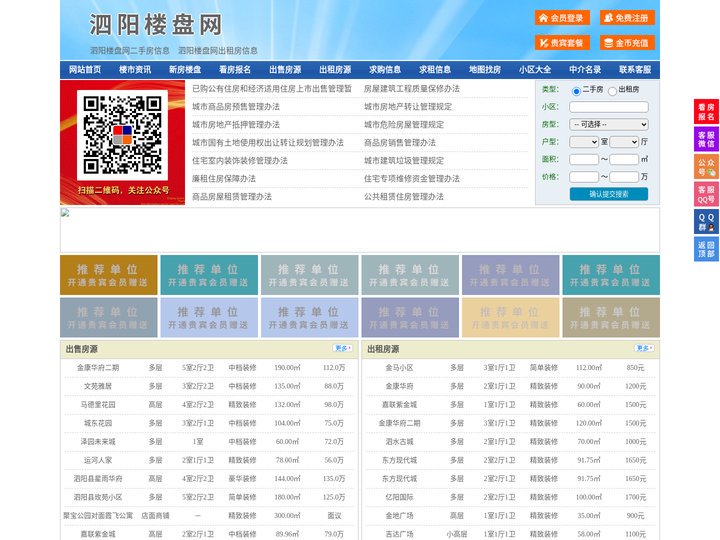
Task: Open 住宅室内装饰装修管理办法 link
Action: click(240, 160)
